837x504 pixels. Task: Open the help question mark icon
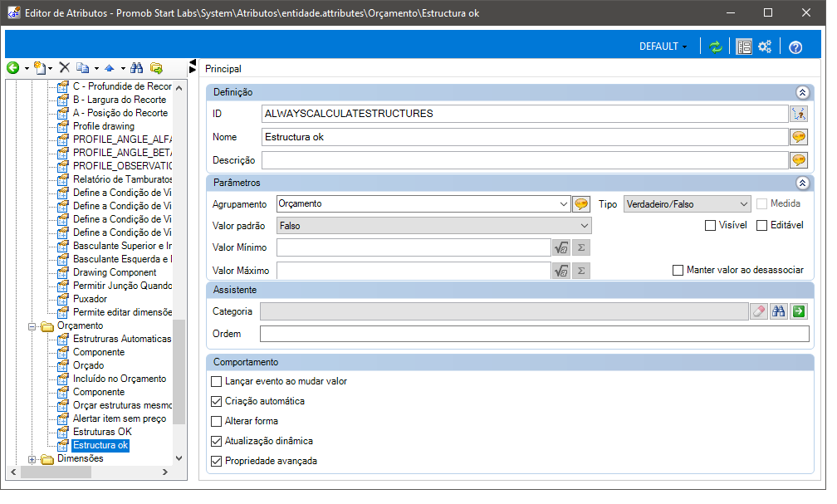click(x=795, y=47)
